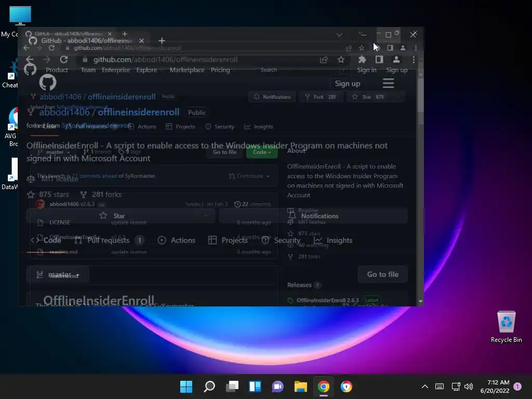Open Chrome tab search chevron
The width and height of the screenshot is (532, 399).
[x=339, y=35]
